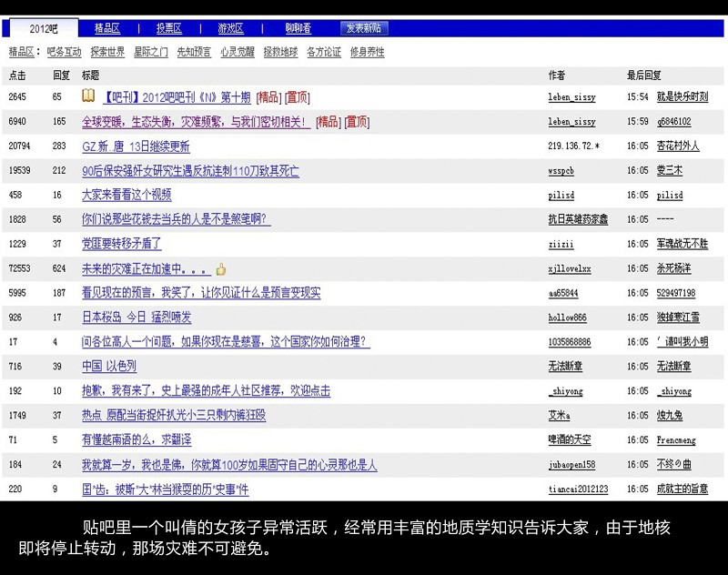Switch to the 投票区 tab
This screenshot has height=575, width=728.
169,28
